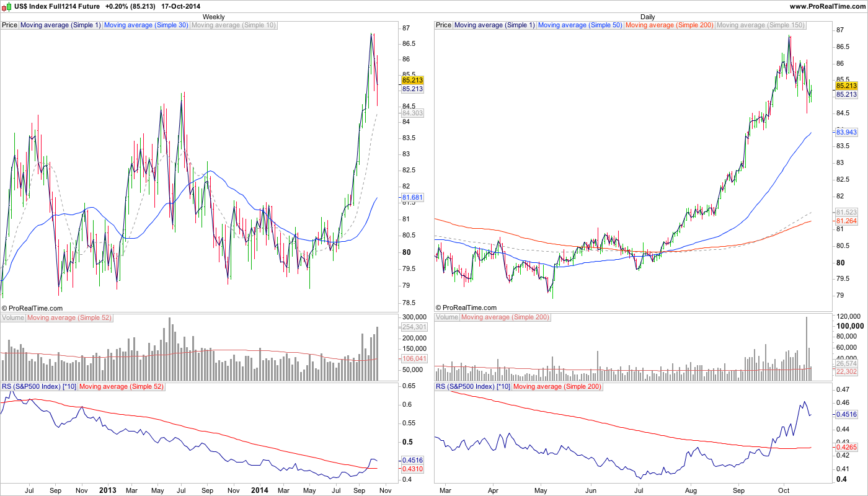Click the 81.264 moving average value on Daily chart
Screen dimensions: 868x496
[x=846, y=221]
